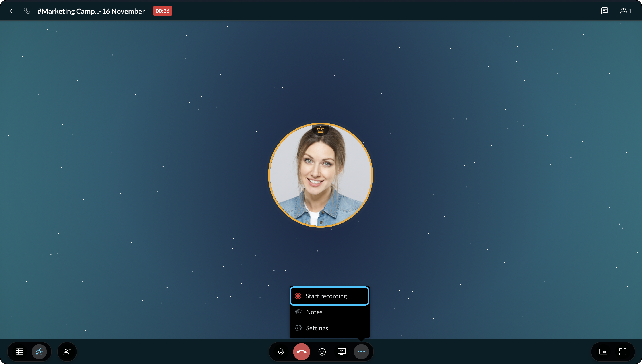
Task: Share your screen
Action: coord(342,352)
